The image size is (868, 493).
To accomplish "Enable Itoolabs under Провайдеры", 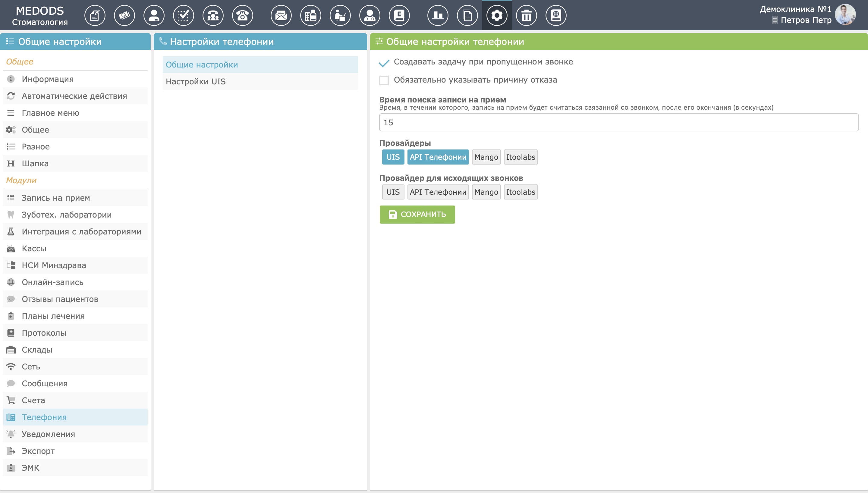I will click(521, 157).
